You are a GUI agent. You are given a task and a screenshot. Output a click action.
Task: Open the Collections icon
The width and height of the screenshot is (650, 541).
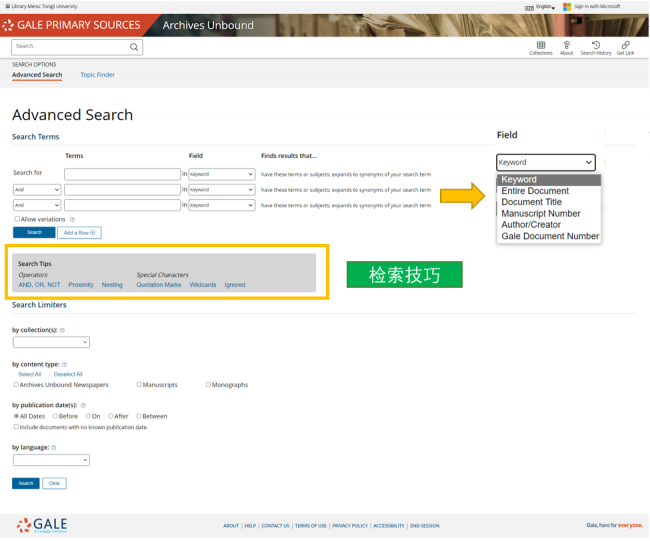pyautogui.click(x=541, y=45)
